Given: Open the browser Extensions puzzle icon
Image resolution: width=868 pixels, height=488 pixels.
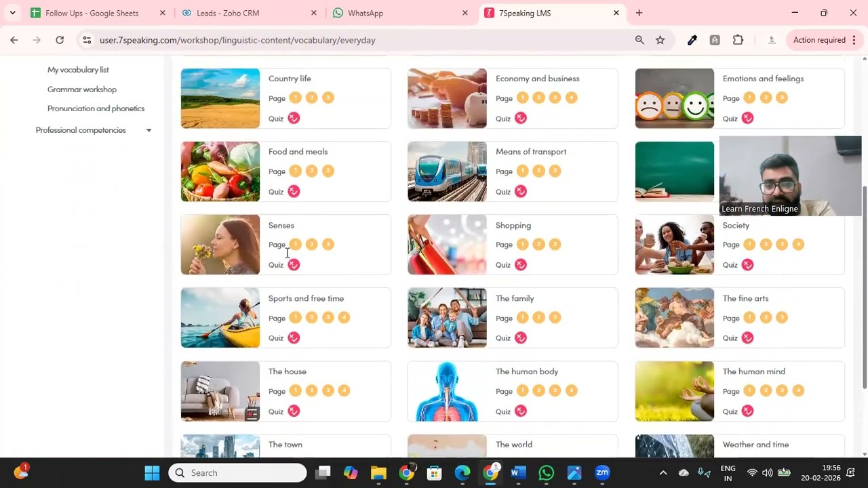Looking at the screenshot, I should pyautogui.click(x=738, y=40).
